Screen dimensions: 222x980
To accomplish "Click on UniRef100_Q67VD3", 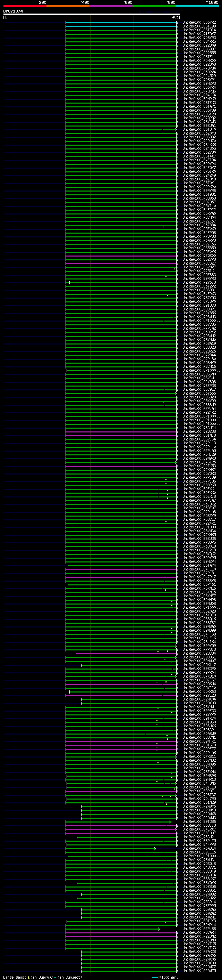I will coord(199,298).
